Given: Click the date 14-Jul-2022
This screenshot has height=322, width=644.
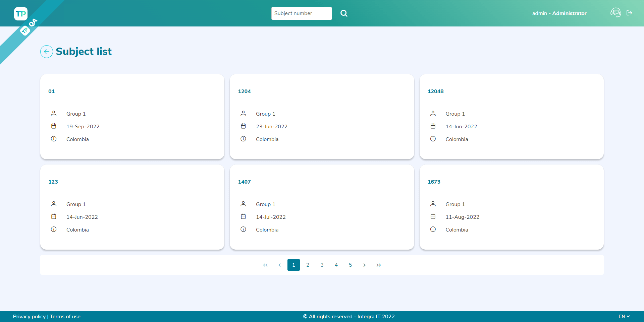Looking at the screenshot, I should [x=271, y=217].
